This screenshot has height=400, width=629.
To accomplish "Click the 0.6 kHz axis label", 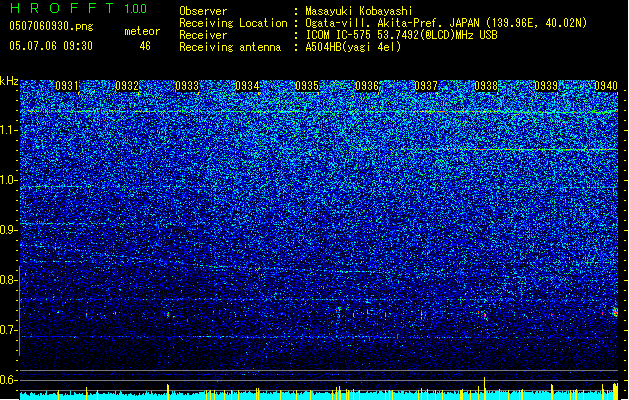I will point(9,380).
